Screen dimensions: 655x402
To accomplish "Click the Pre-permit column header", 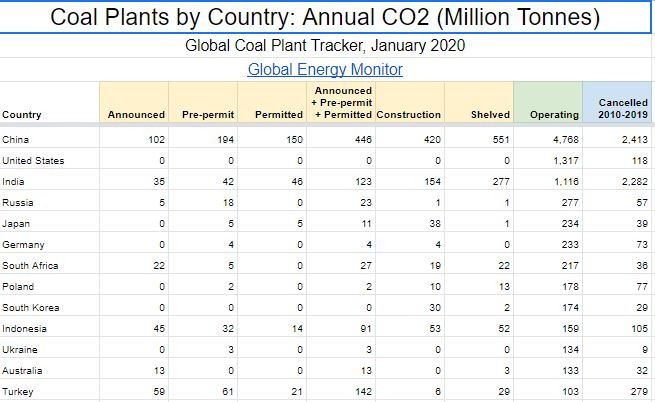I will [207, 115].
